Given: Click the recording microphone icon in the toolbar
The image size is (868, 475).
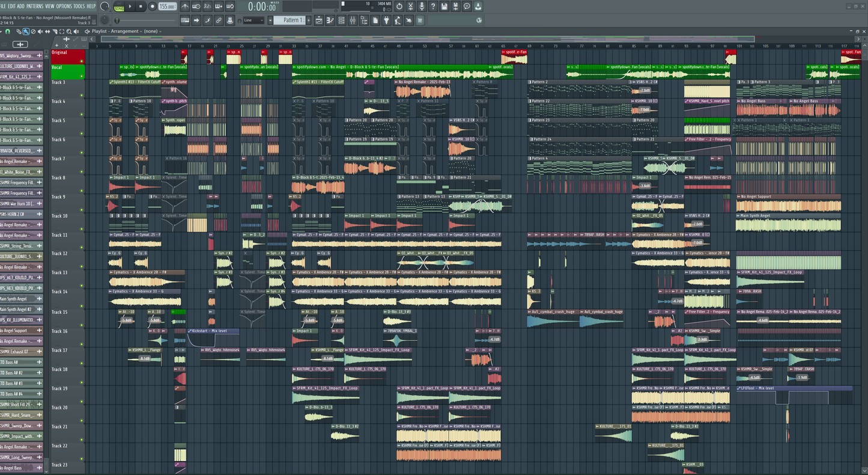Looking at the screenshot, I should click(422, 6).
